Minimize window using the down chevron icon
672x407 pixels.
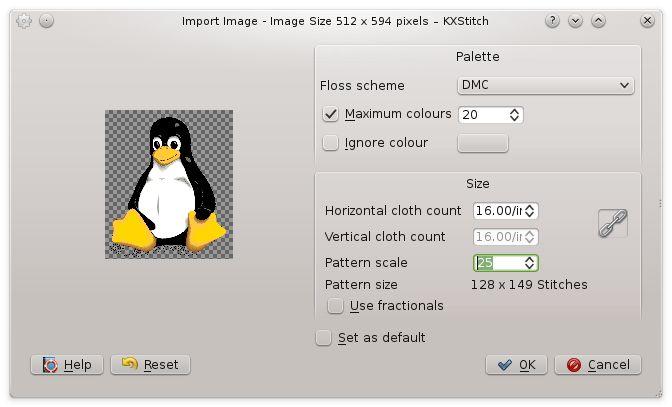click(x=575, y=21)
